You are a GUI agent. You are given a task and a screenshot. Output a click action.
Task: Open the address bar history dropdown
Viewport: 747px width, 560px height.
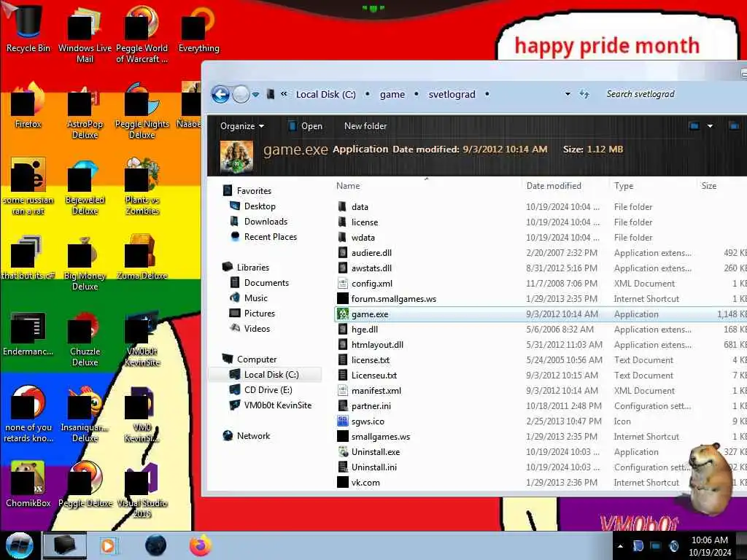(568, 94)
